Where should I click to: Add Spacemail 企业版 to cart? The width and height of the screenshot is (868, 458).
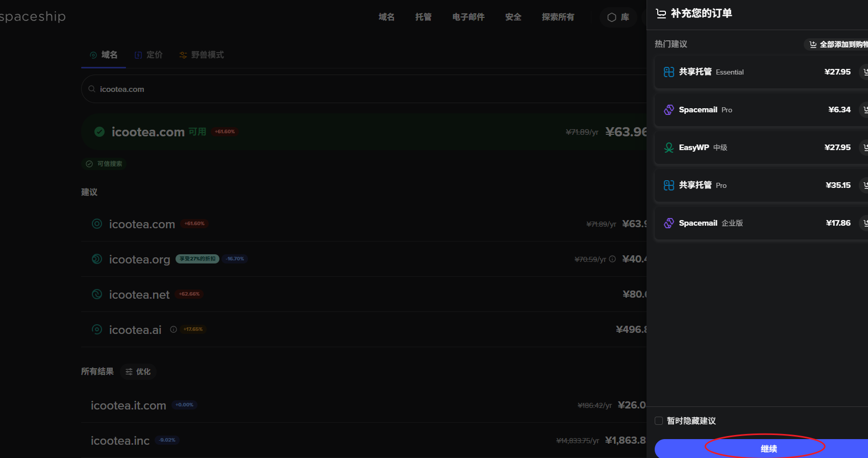pos(864,223)
